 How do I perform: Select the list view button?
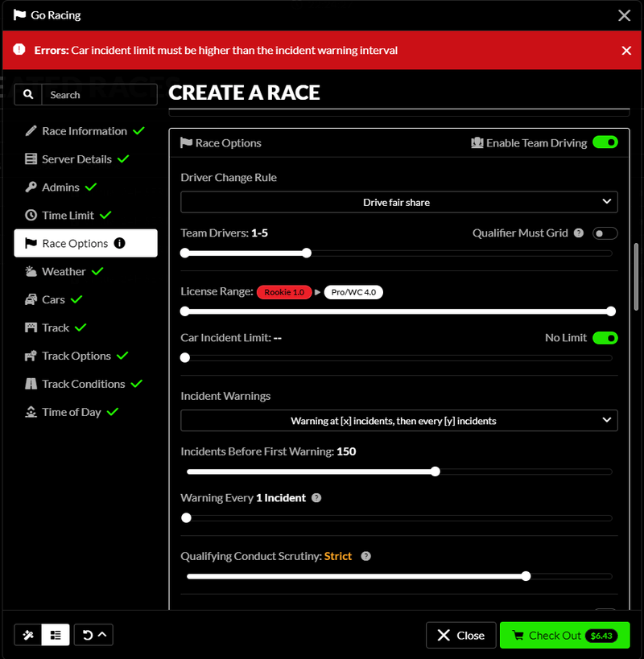[x=56, y=635]
